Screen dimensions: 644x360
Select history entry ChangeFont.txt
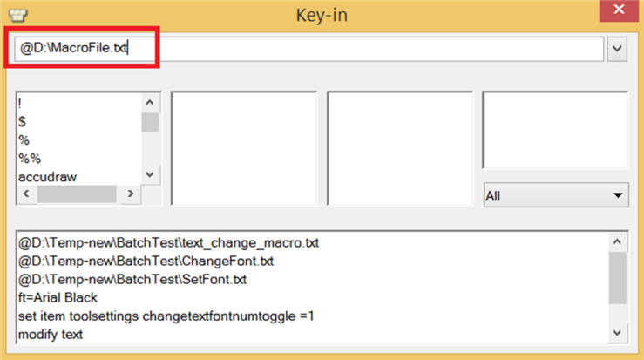tap(146, 262)
